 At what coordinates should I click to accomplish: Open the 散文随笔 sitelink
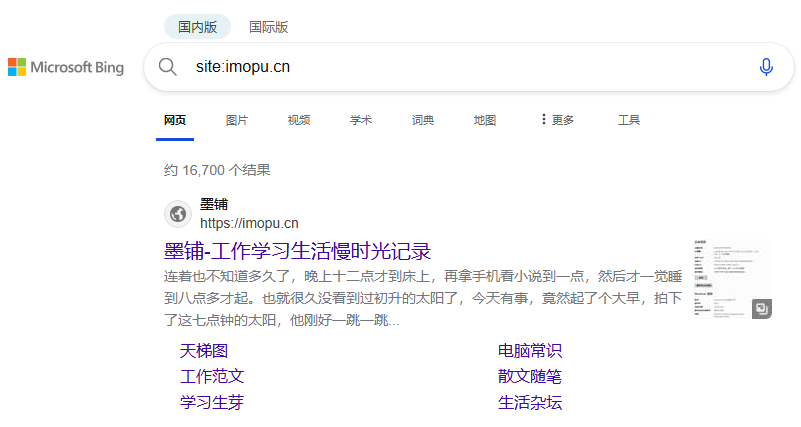(530, 376)
